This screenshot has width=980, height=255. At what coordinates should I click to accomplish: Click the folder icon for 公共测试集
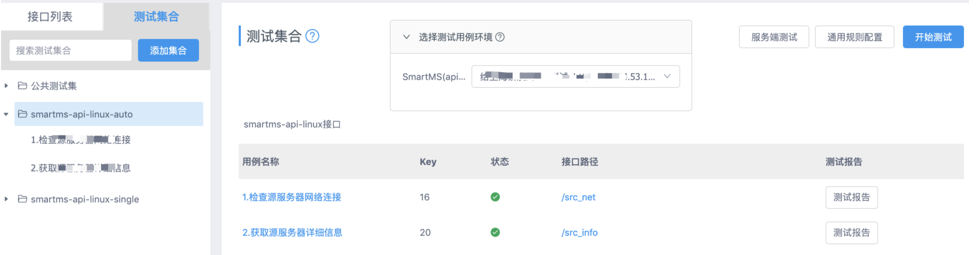[22, 86]
